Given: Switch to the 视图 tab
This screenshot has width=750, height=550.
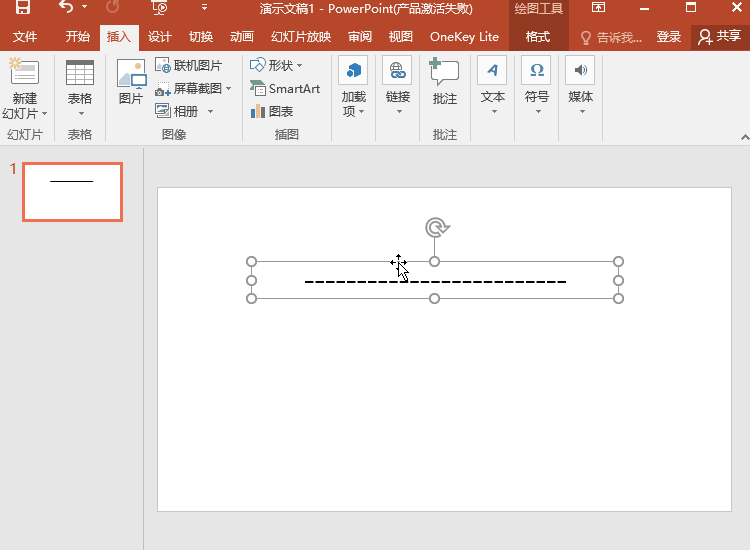Looking at the screenshot, I should pyautogui.click(x=401, y=37).
